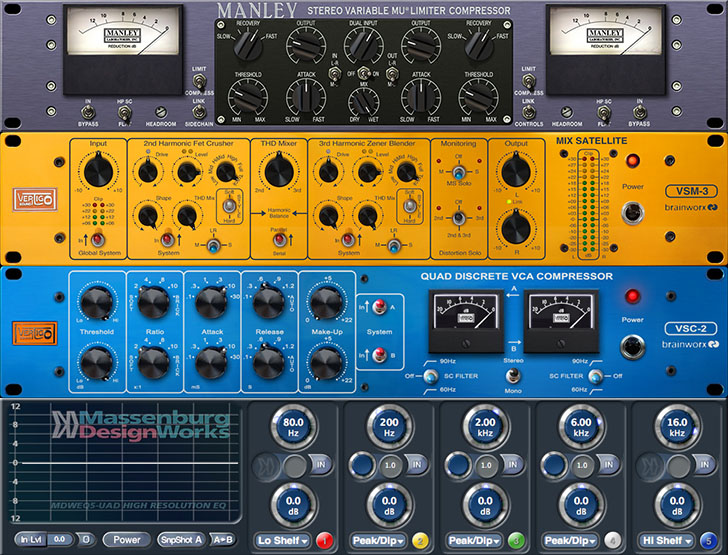Click the Dual Input knob on Manley

click(364, 45)
